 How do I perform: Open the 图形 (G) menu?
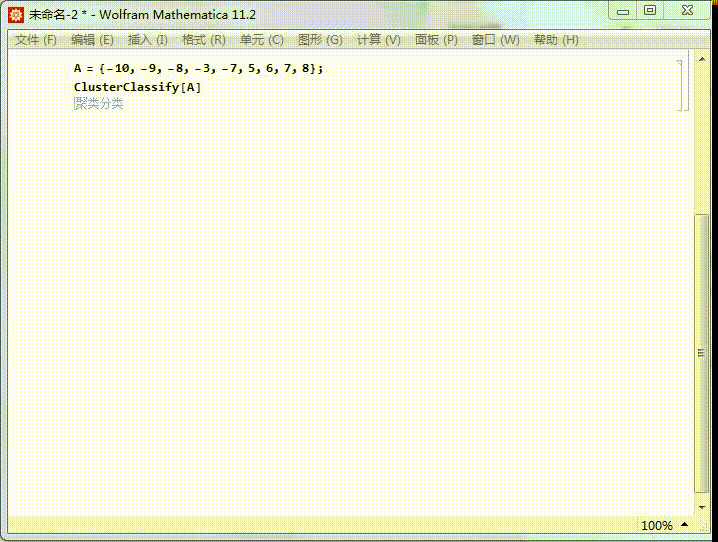click(x=320, y=40)
